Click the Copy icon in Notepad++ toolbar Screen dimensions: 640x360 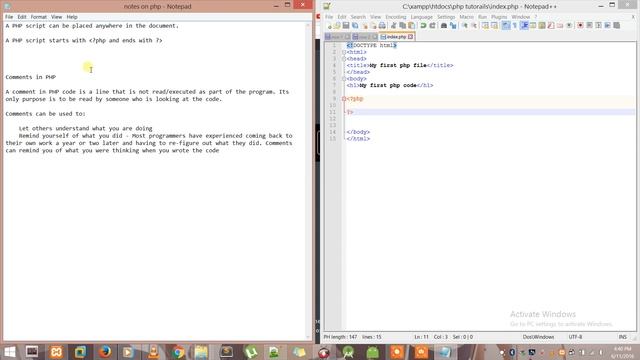402,26
